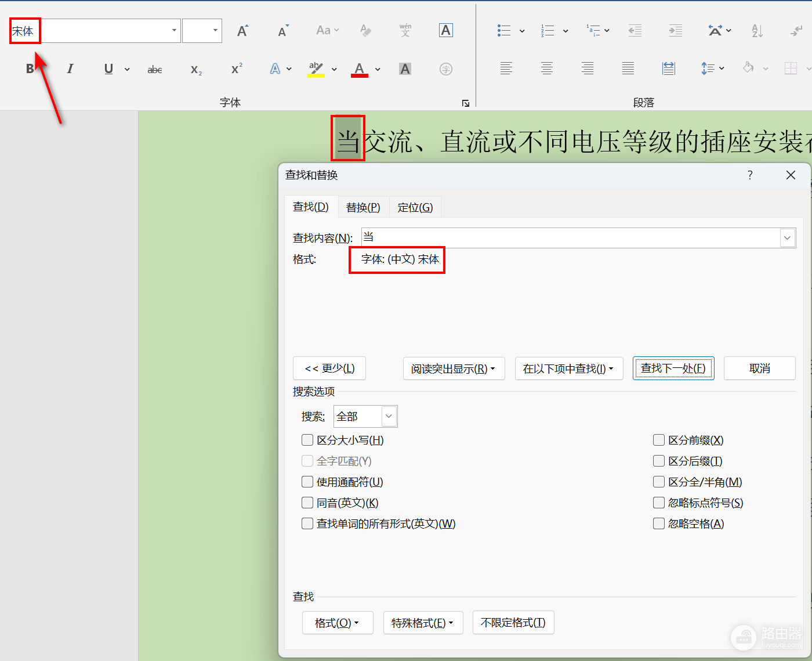Enable 区分前缀(X) checkbox
The width and height of the screenshot is (812, 661).
[659, 440]
